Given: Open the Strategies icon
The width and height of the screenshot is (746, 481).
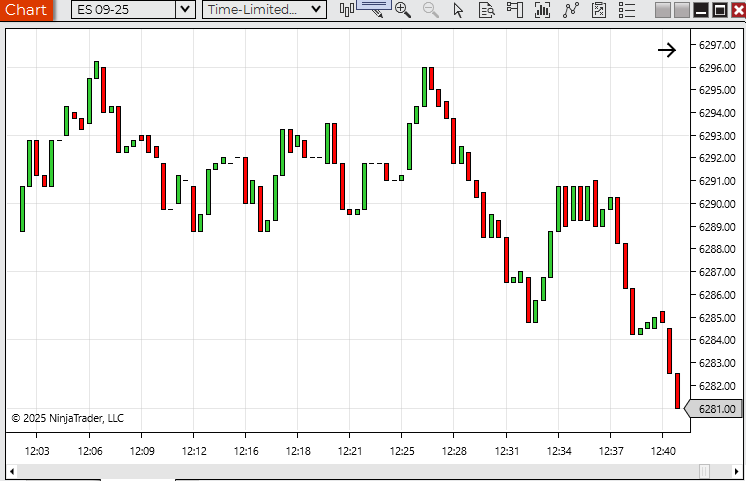Looking at the screenshot, I should pos(599,10).
